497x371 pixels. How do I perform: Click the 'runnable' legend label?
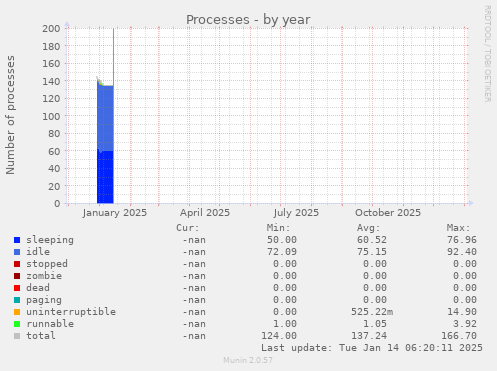(x=50, y=324)
